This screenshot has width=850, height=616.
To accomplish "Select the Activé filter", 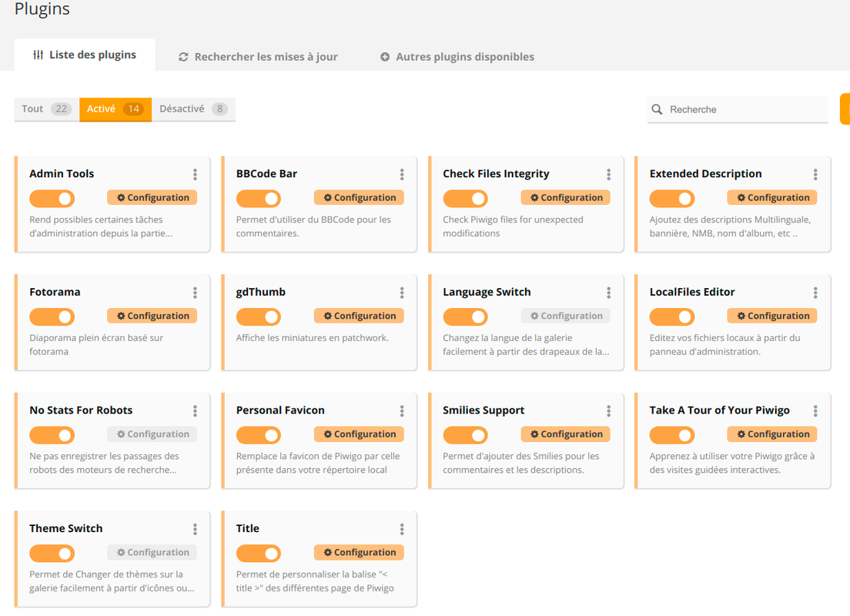I will [115, 109].
